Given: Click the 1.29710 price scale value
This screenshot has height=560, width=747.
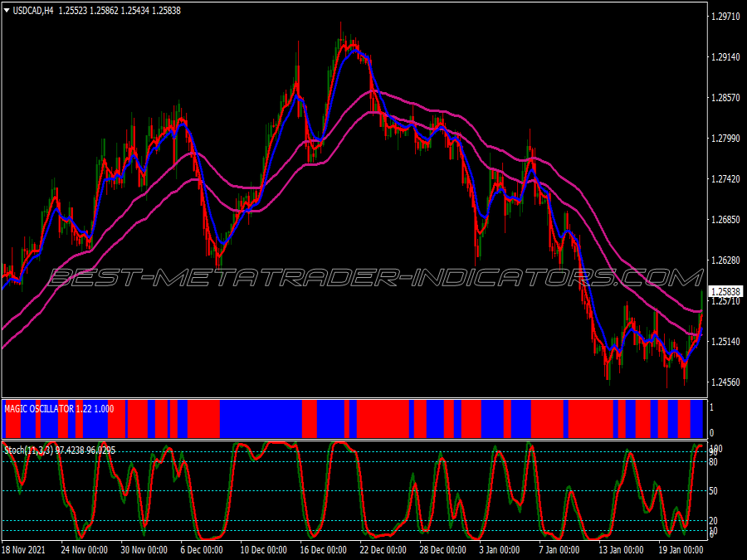Looking at the screenshot, I should (725, 17).
